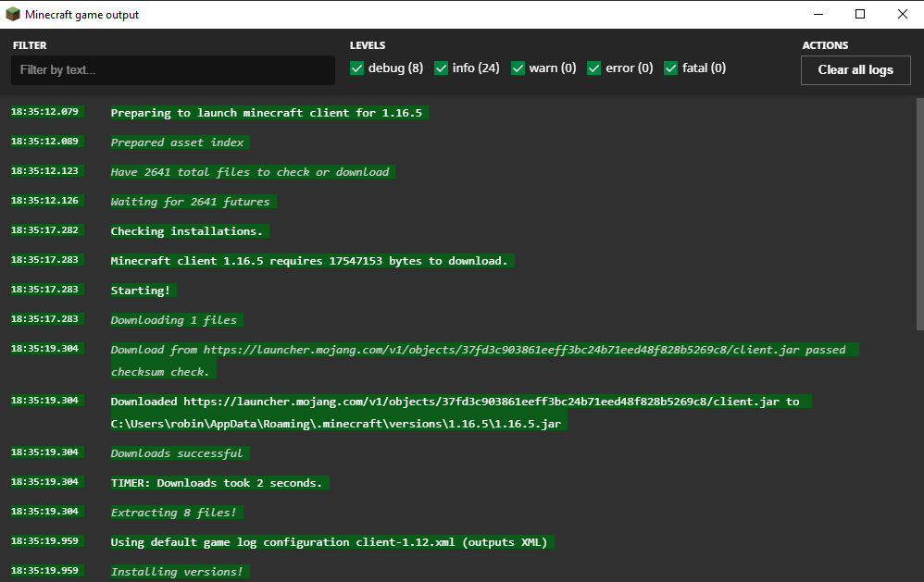Focus the Filter by text input field
The image size is (924, 582).
(x=173, y=70)
